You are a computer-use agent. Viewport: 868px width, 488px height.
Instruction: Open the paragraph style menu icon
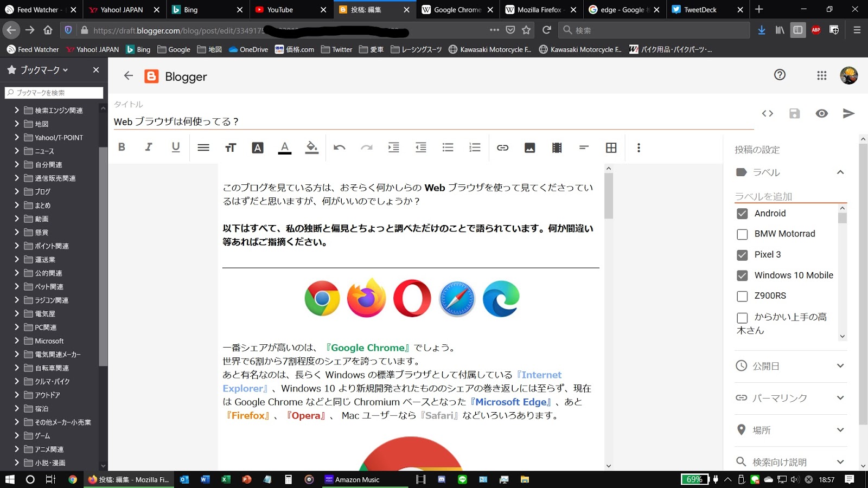[x=203, y=147]
